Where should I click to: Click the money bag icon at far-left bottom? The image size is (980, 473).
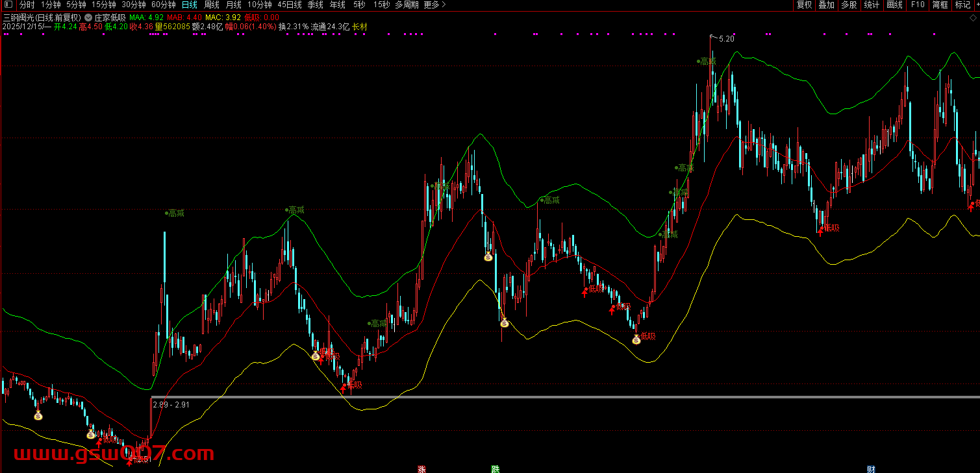tap(38, 415)
